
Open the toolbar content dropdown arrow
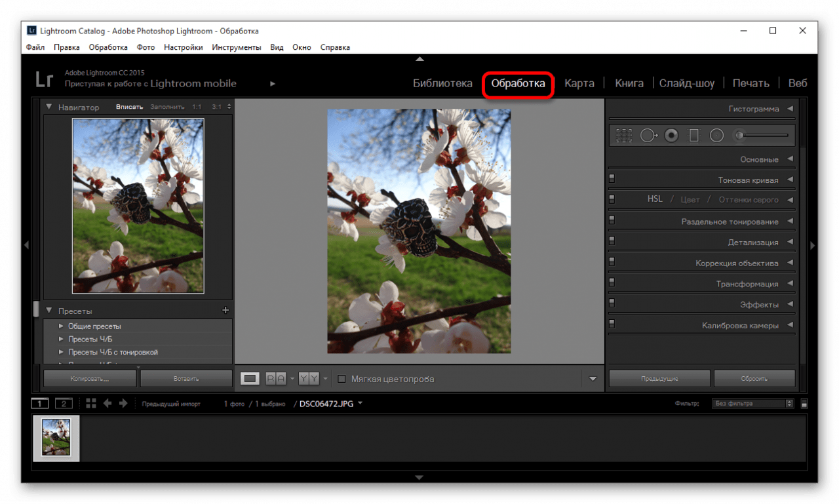click(x=593, y=378)
